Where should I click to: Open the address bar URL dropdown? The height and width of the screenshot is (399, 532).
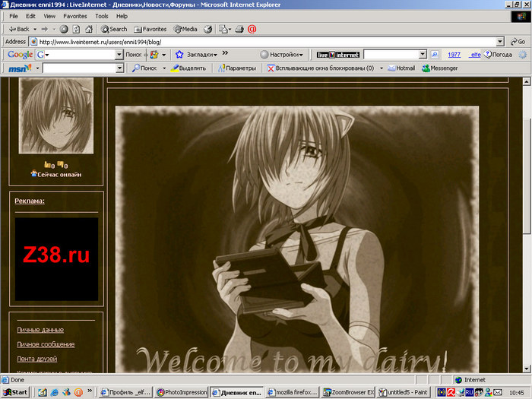tap(500, 42)
